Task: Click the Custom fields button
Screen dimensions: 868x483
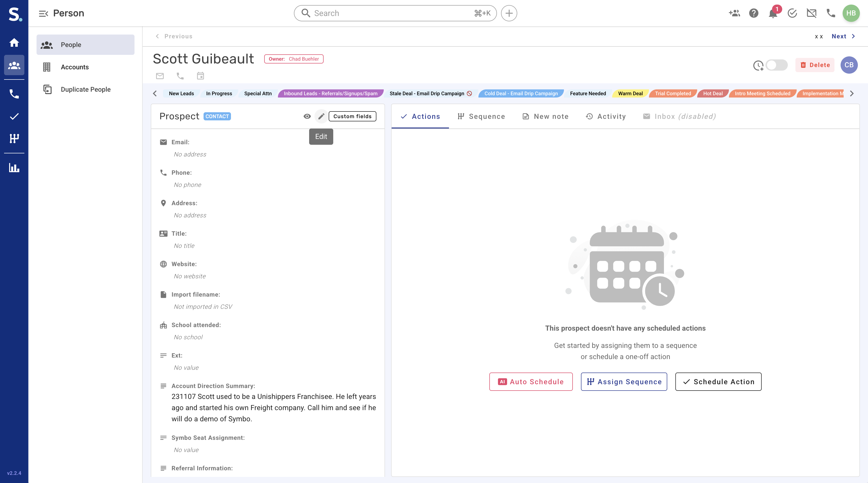Action: 352,116
